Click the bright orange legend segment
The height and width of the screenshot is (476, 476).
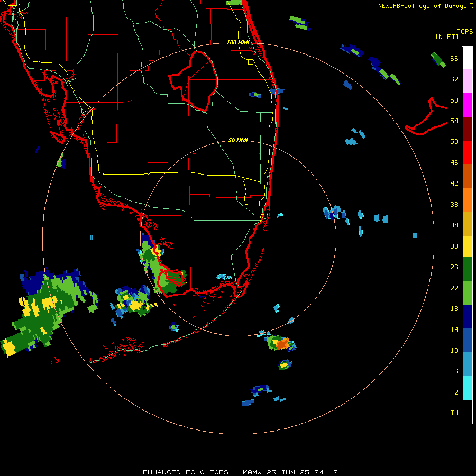coord(467,200)
